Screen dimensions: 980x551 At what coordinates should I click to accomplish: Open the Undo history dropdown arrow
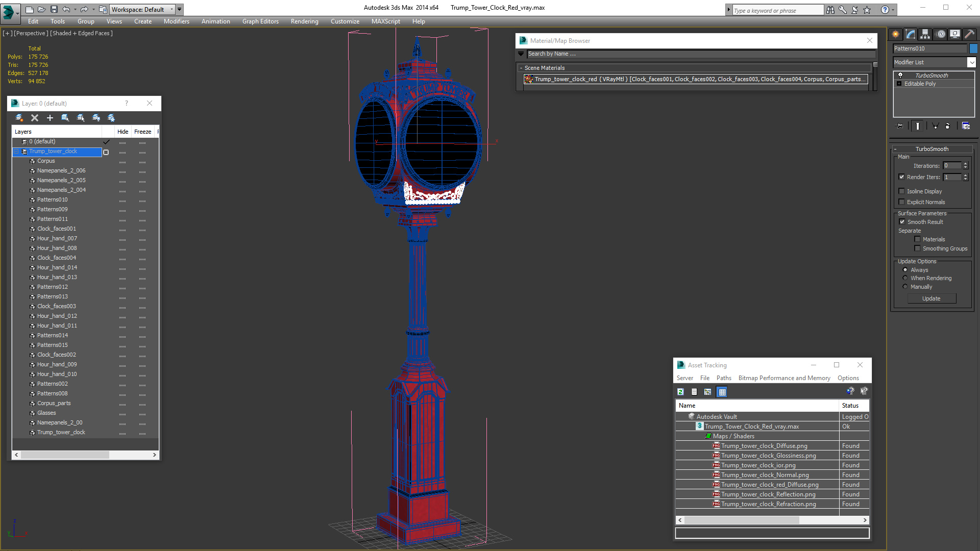point(75,9)
